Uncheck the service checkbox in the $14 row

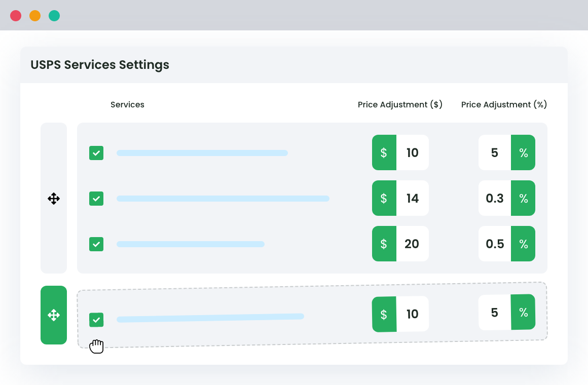pyautogui.click(x=96, y=199)
